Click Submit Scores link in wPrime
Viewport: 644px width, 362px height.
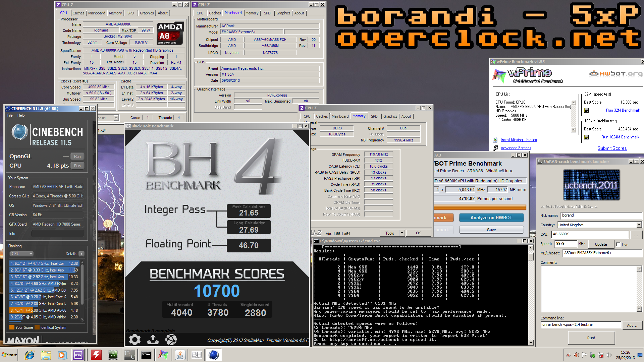(612, 148)
